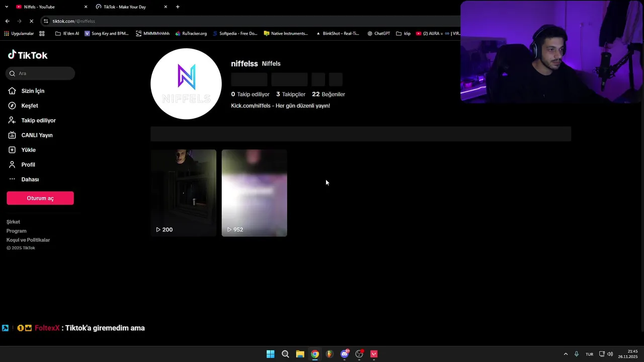This screenshot has width=644, height=362.
Task: Open the BlinkShot bookmark
Action: pyautogui.click(x=338, y=34)
